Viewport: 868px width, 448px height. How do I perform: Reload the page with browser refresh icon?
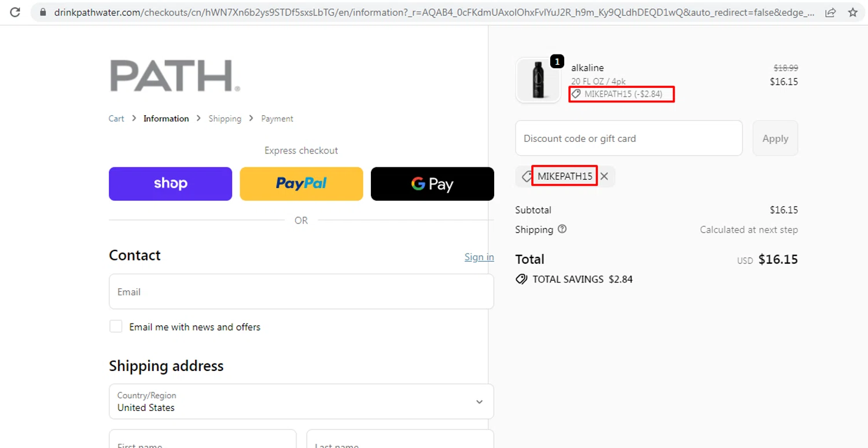(x=15, y=12)
